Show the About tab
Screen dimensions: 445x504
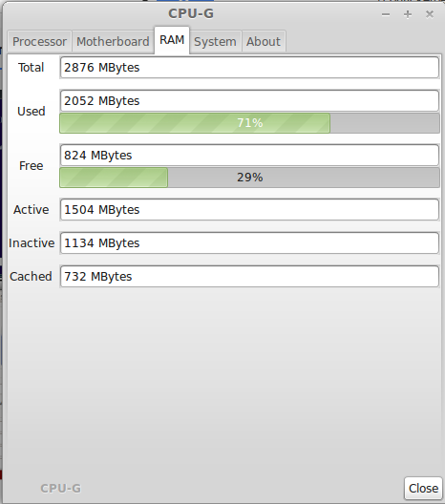[264, 41]
